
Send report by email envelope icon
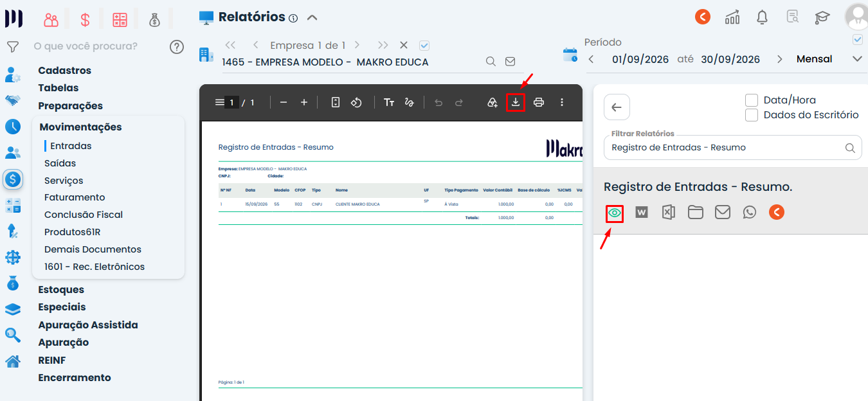pos(723,212)
